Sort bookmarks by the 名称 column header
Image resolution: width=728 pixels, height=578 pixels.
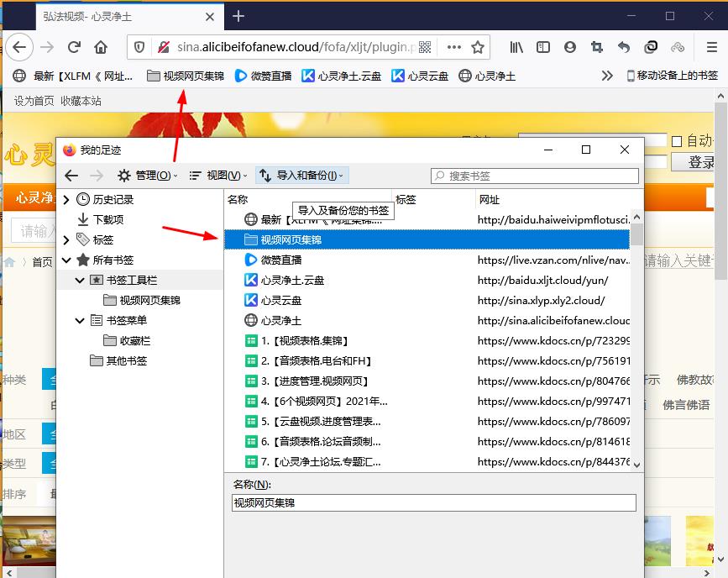click(308, 200)
